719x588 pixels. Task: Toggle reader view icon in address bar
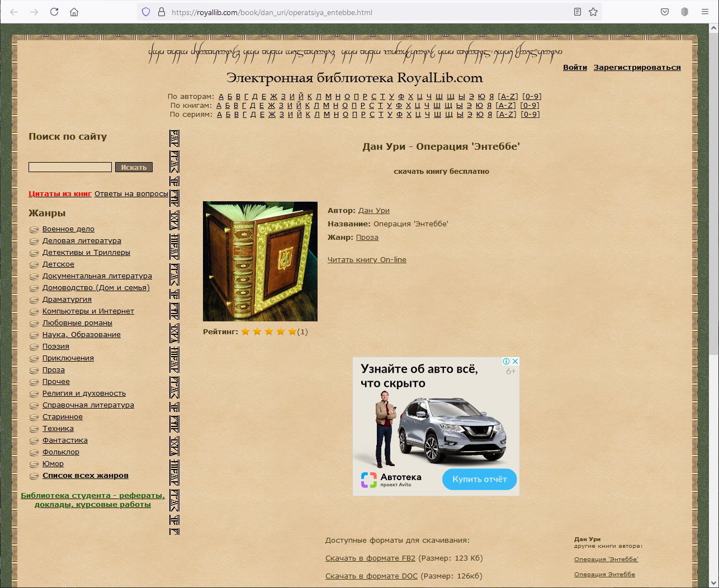578,12
